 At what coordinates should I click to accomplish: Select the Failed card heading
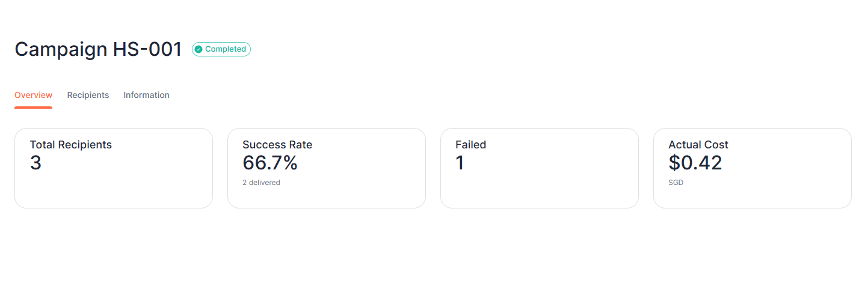pyautogui.click(x=470, y=145)
